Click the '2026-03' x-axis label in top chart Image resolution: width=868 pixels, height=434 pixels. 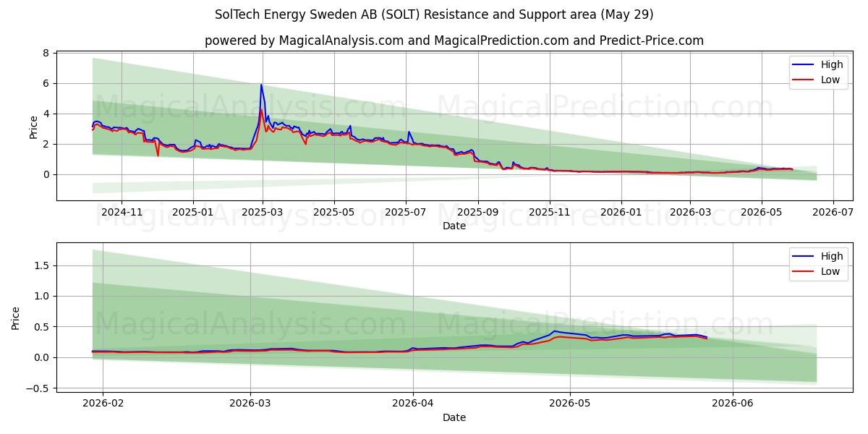tap(689, 212)
